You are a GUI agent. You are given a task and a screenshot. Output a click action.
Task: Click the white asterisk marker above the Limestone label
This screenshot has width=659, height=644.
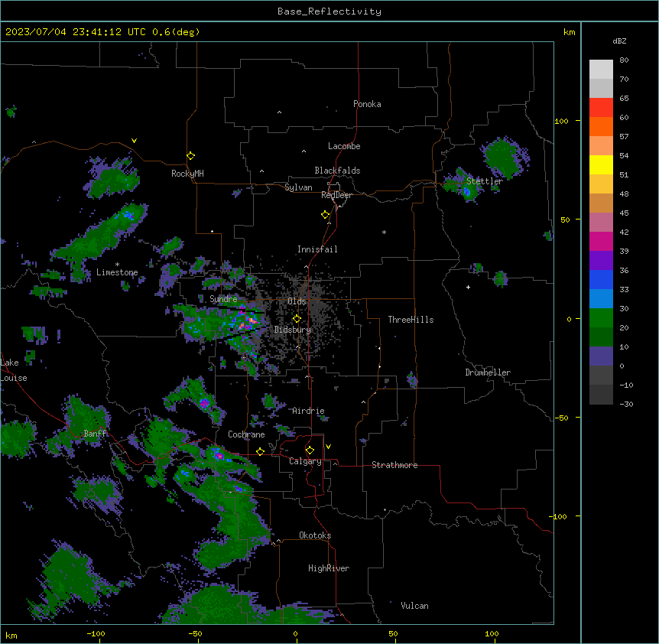click(x=117, y=265)
